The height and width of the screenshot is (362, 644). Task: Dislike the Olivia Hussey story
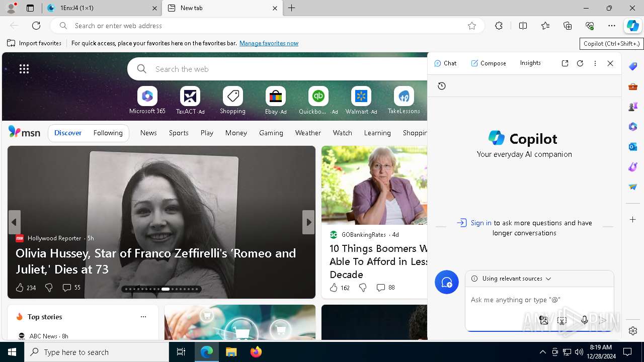[49, 288]
